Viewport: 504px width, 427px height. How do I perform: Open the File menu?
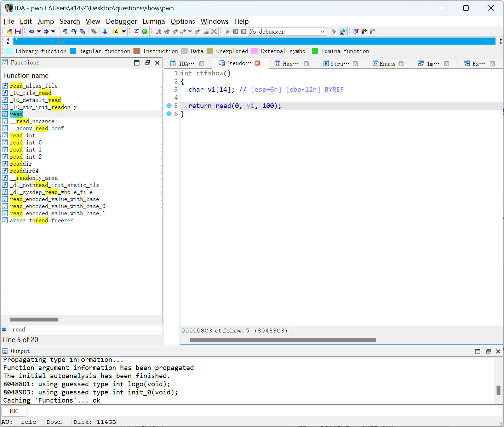click(9, 21)
